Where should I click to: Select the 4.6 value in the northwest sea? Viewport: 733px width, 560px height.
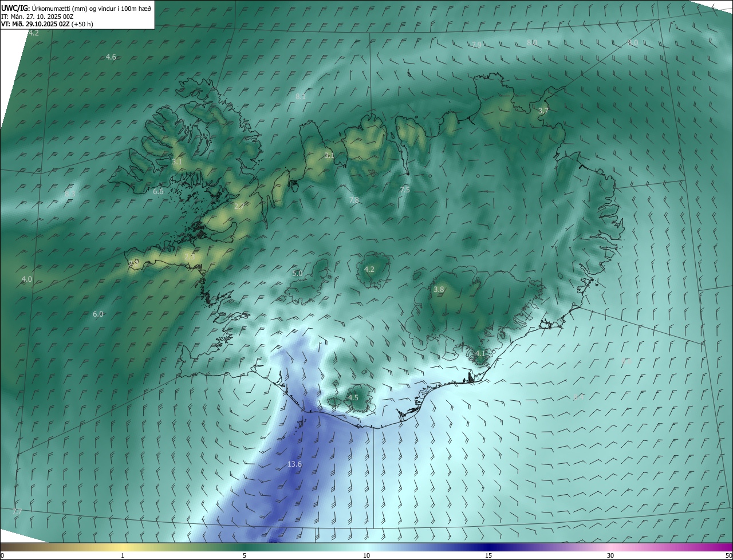pyautogui.click(x=111, y=57)
